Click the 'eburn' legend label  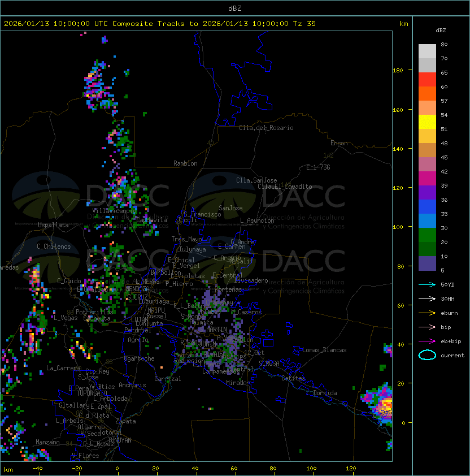[449, 313]
